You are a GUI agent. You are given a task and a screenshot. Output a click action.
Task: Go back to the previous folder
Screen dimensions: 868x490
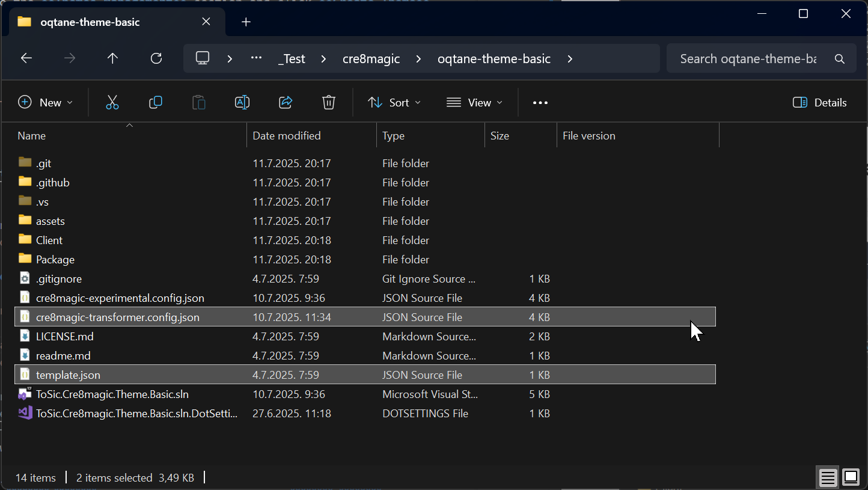(x=26, y=58)
